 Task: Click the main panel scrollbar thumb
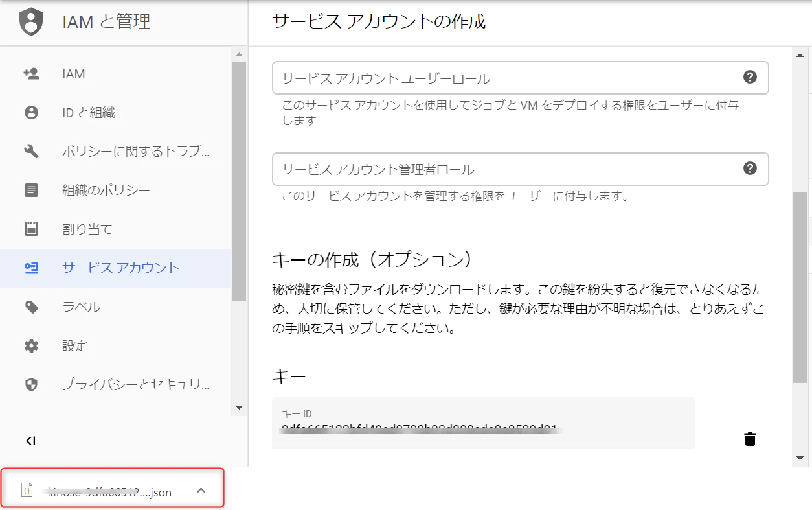(801, 287)
